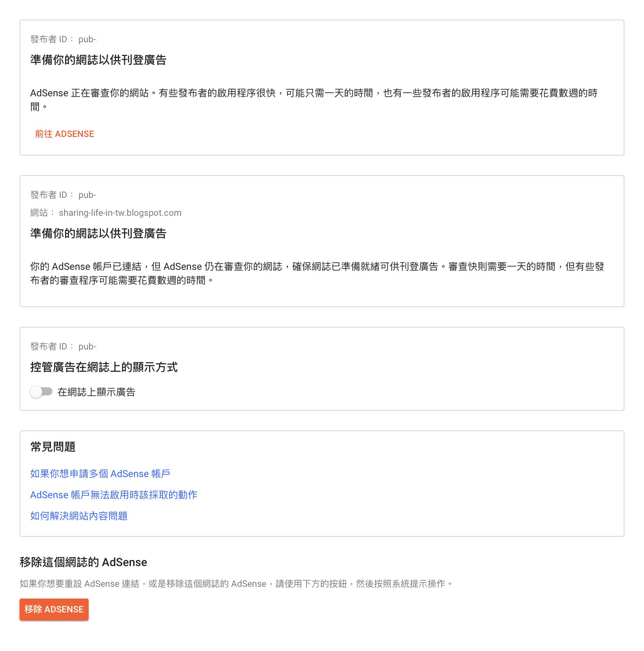Click the 準備你的網誌以供刊登廣告 heading above 前往 ADSENSE
This screenshot has width=644, height=651.
point(98,60)
